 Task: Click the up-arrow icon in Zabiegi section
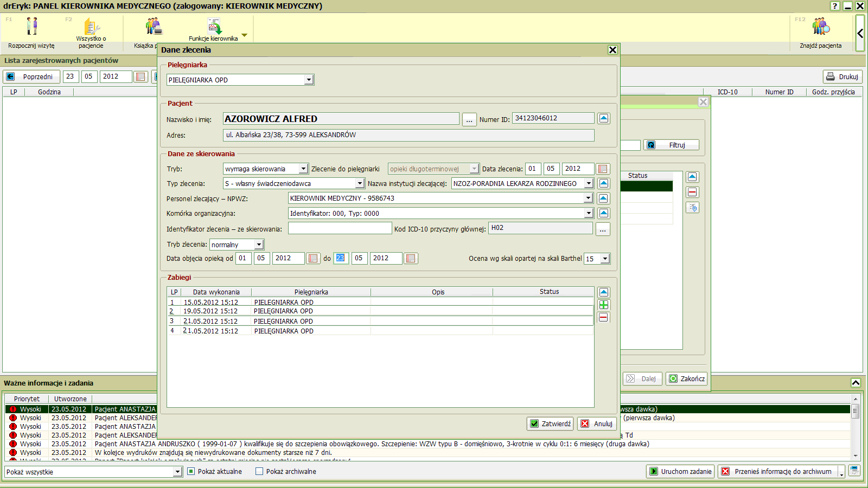[x=603, y=292]
